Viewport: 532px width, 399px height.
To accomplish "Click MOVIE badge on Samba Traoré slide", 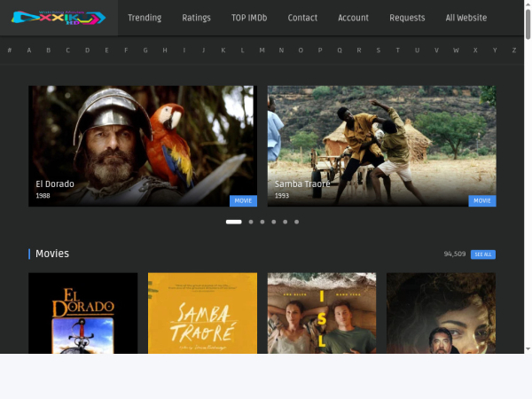I will click(x=482, y=201).
